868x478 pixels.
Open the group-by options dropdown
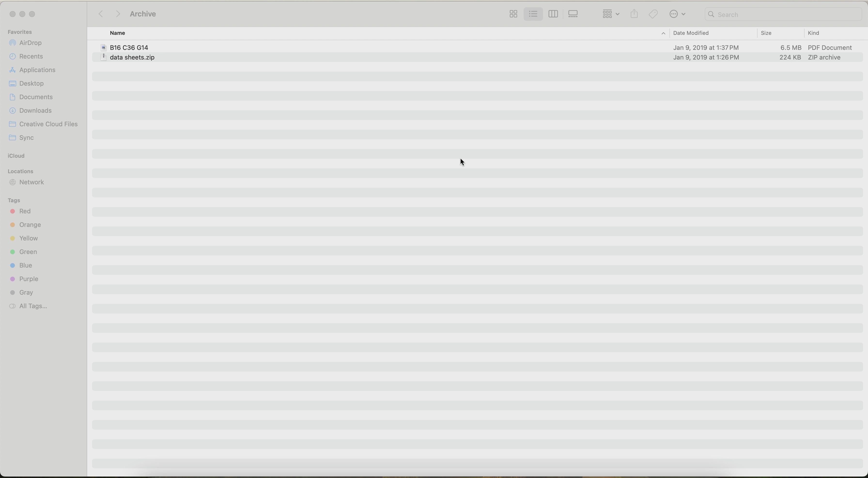pos(611,14)
